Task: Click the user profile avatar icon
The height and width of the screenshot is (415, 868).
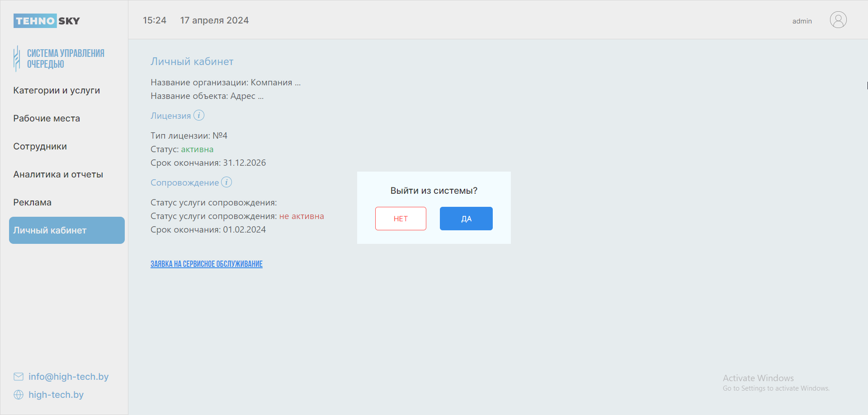Action: (838, 20)
